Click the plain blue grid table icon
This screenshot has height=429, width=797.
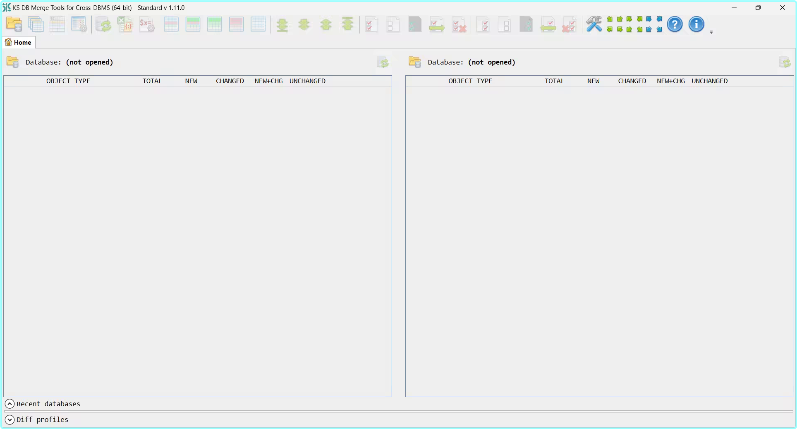258,24
